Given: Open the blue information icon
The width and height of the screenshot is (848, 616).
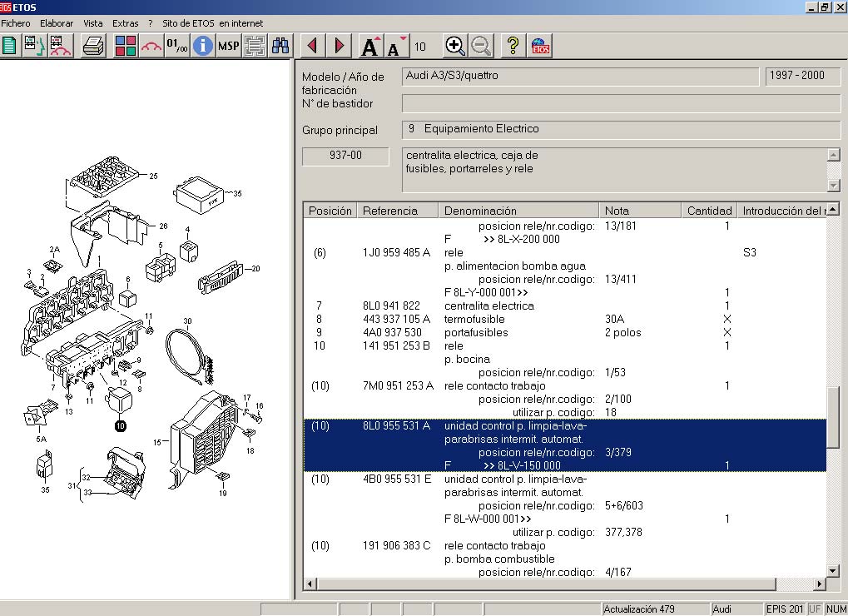Looking at the screenshot, I should point(203,46).
